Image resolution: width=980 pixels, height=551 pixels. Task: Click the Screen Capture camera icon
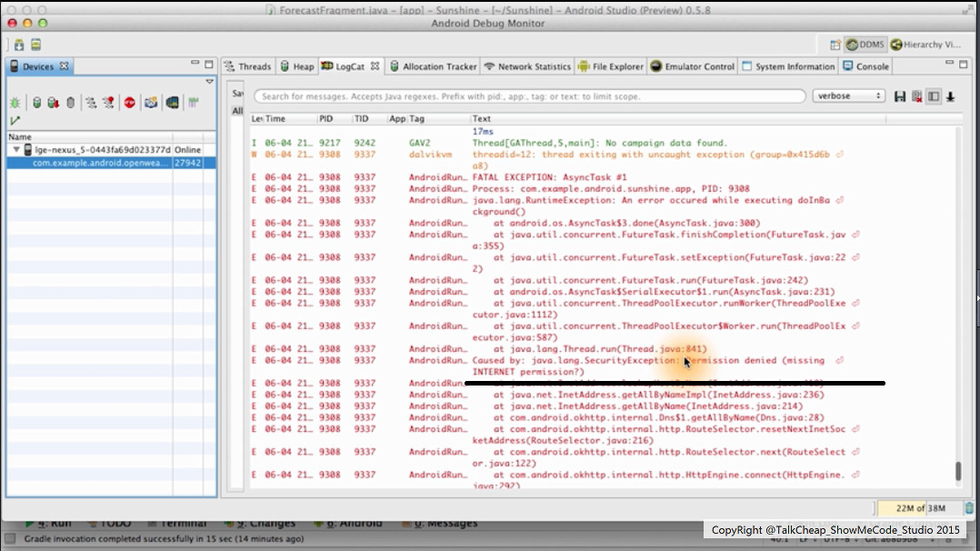tap(151, 103)
